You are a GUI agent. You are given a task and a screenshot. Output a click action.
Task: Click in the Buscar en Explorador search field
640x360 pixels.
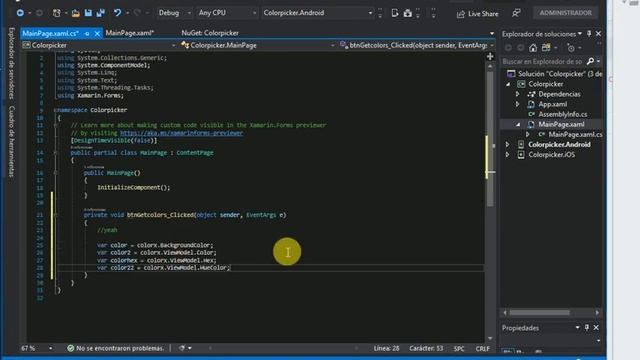(542, 61)
